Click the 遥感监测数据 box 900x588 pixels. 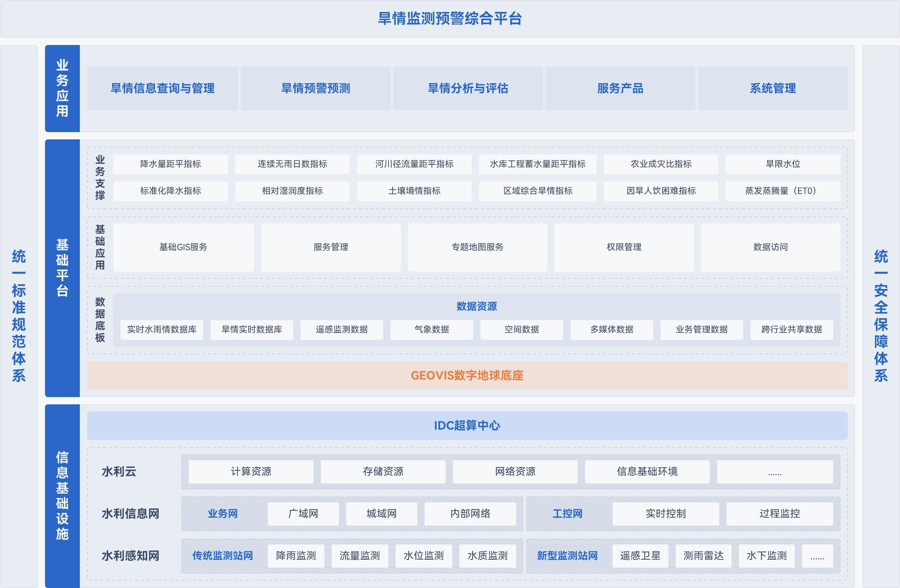342,330
